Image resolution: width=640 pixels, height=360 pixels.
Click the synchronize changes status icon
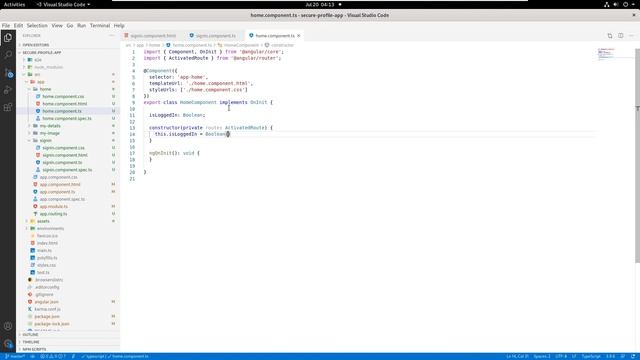[x=32, y=356]
